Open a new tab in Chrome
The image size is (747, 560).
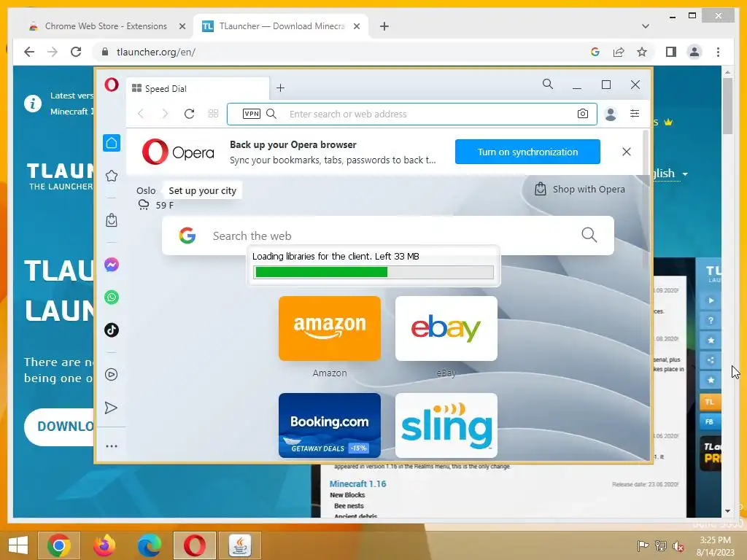click(384, 26)
